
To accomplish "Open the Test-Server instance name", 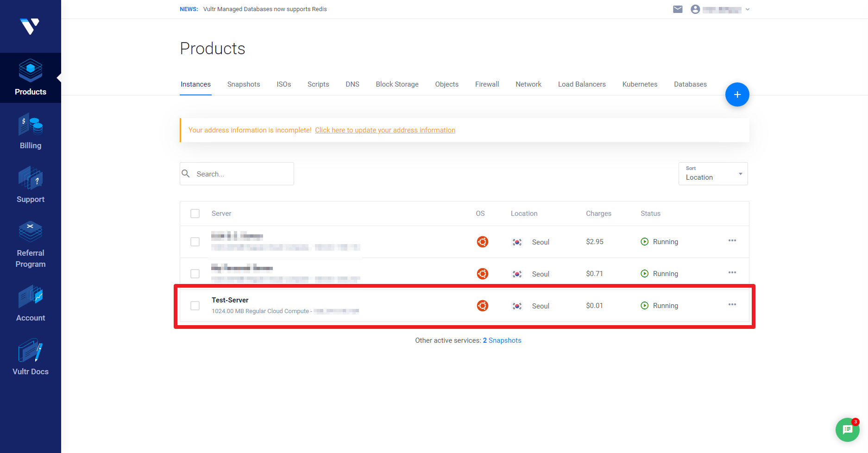I will point(230,300).
